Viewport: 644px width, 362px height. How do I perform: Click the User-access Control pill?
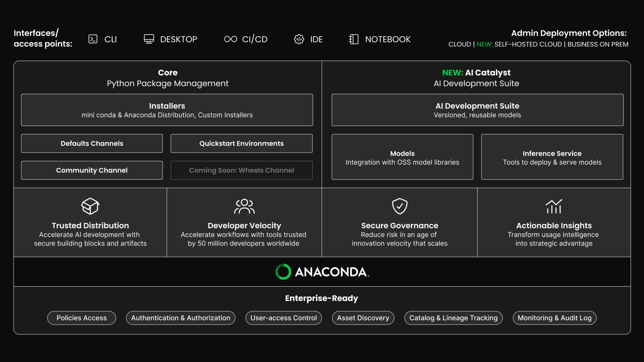click(284, 318)
